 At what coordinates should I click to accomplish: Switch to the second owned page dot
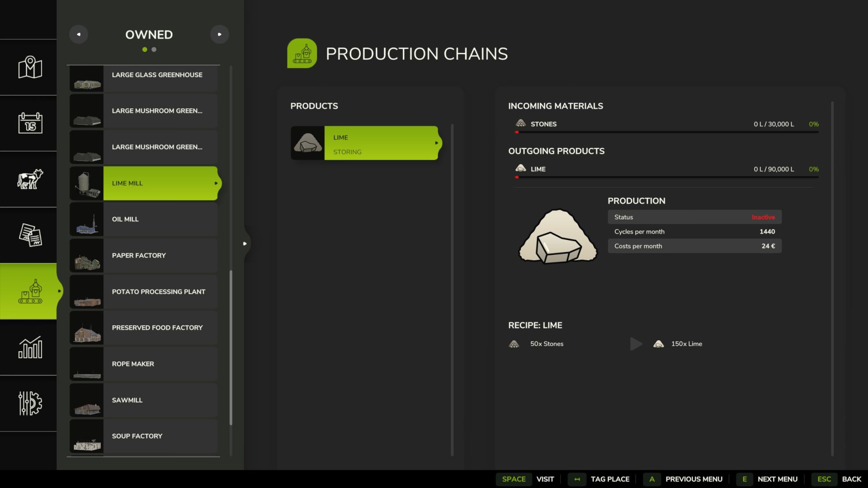tap(154, 50)
